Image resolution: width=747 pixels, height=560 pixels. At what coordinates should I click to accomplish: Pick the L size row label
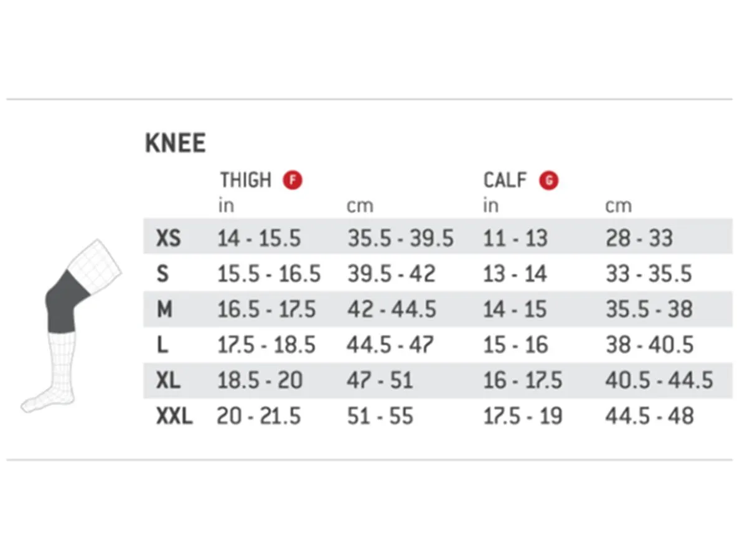pyautogui.click(x=162, y=345)
